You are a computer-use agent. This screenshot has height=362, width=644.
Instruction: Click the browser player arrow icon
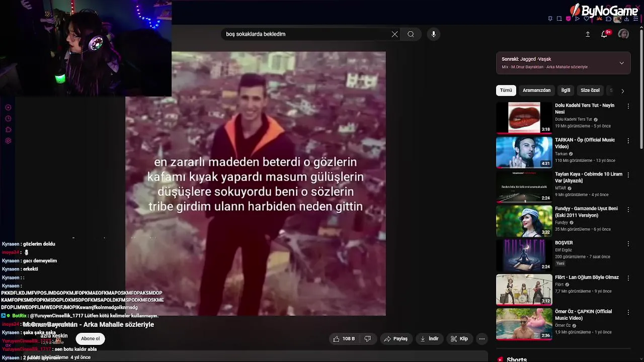577,19
